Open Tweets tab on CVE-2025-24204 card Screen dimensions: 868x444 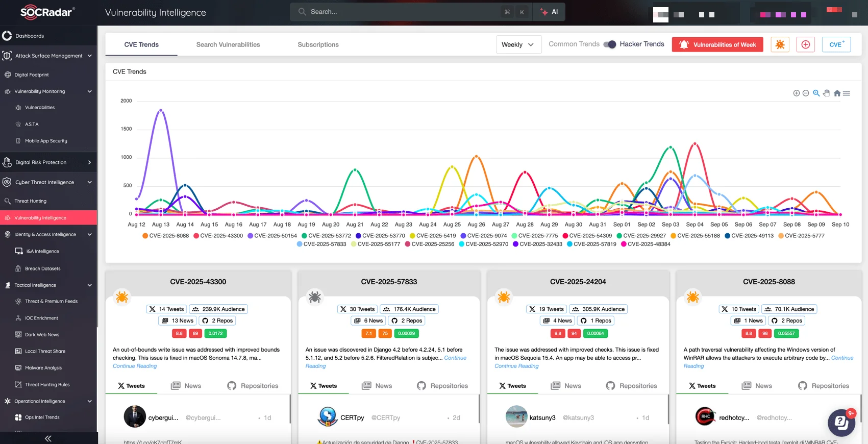point(512,386)
